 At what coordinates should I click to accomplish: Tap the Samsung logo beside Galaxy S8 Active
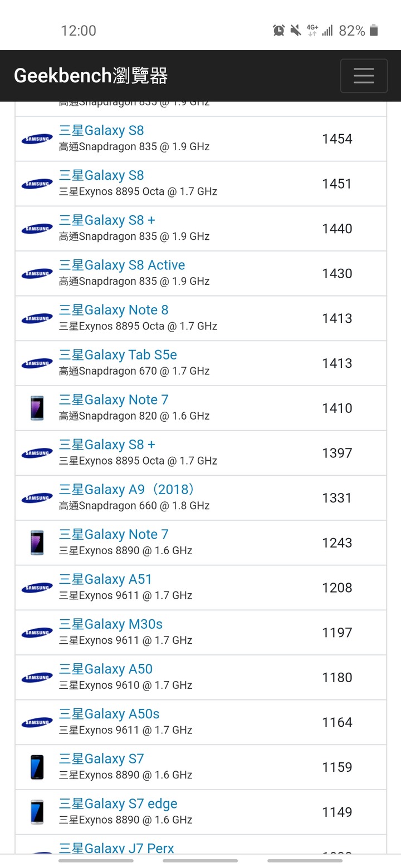pyautogui.click(x=37, y=274)
